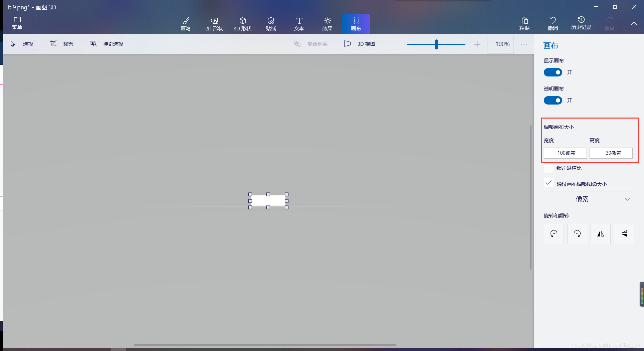Click the 100% zoom value
Viewport: 644px width, 351px height.
502,44
